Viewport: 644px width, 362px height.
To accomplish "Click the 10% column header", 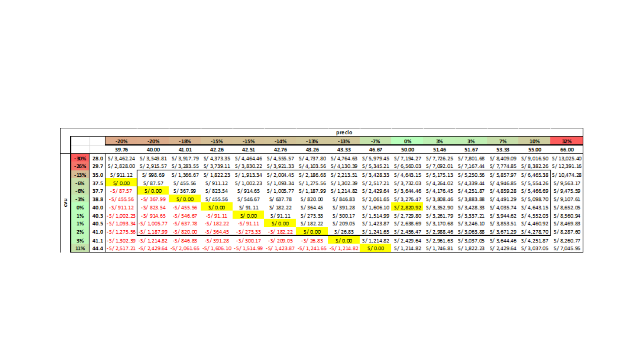I will (x=534, y=141).
